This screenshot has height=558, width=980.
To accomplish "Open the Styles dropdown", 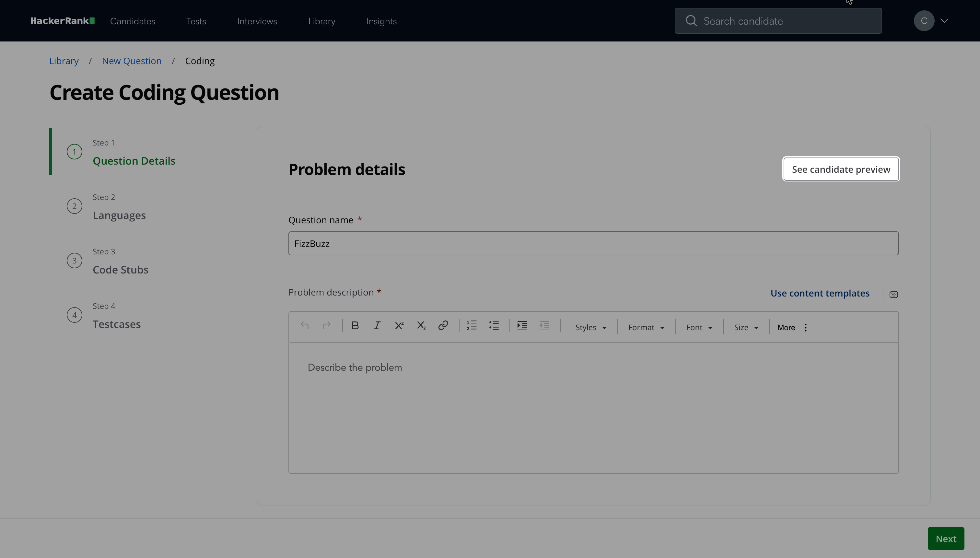I will [x=590, y=327].
